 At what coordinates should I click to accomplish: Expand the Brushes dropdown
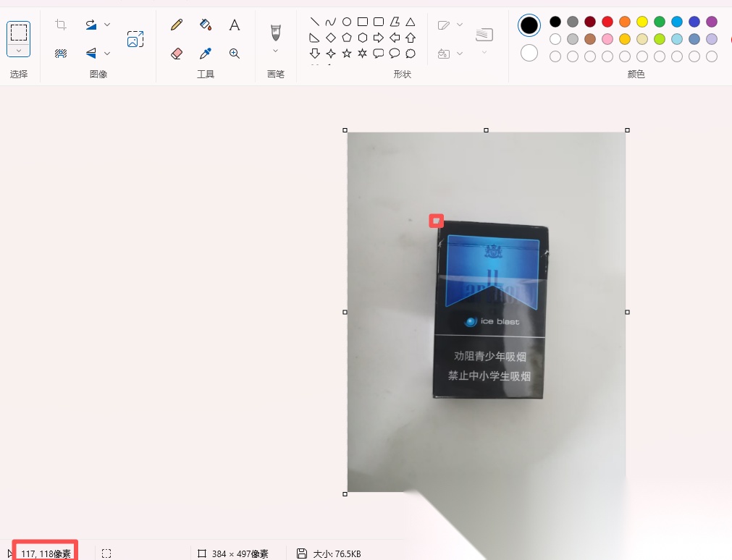coord(275,51)
